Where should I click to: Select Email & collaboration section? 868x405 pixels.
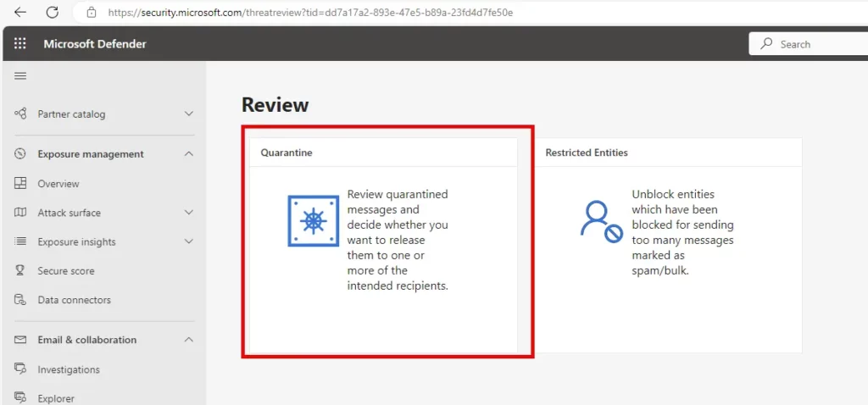[x=87, y=340]
